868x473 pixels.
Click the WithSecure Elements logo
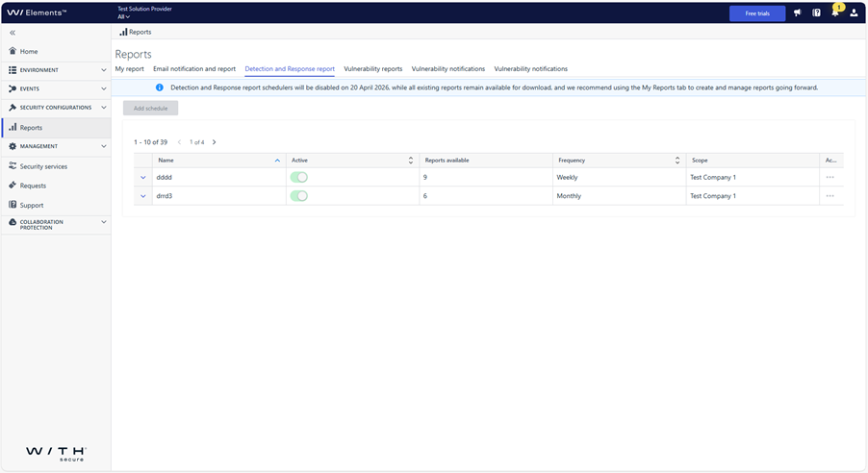[x=37, y=12]
